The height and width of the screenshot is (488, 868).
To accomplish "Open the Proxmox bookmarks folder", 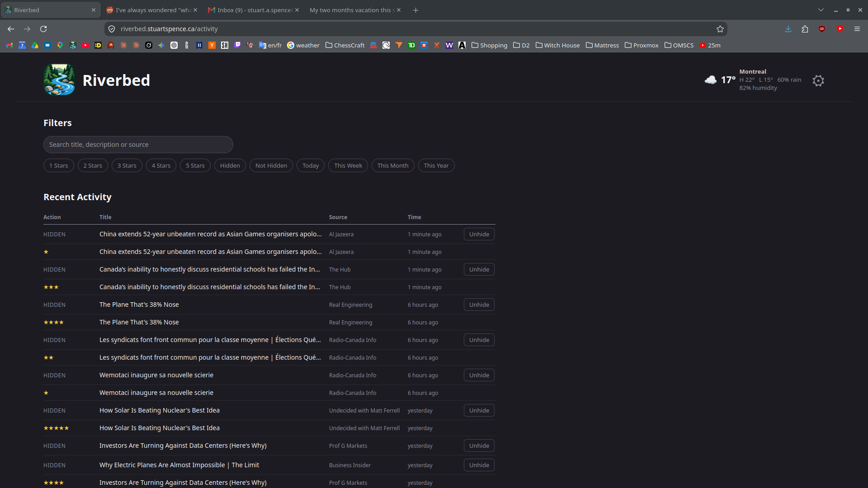I will pos(642,45).
